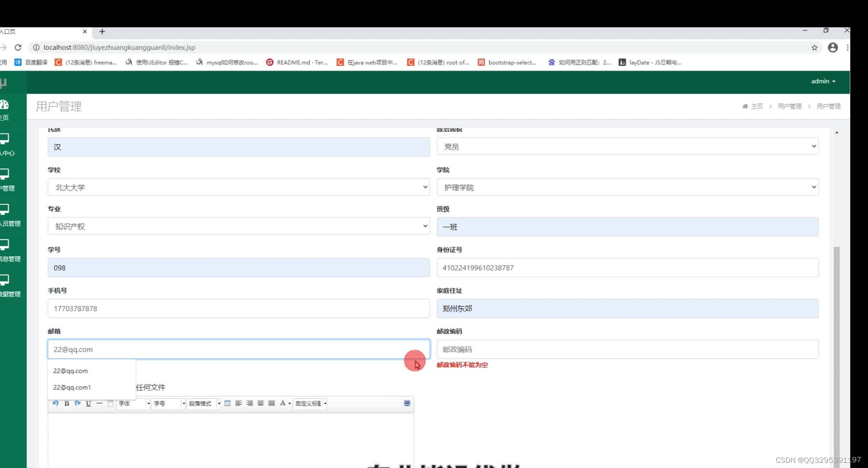Close the current browser tab
868x468 pixels.
click(x=85, y=31)
